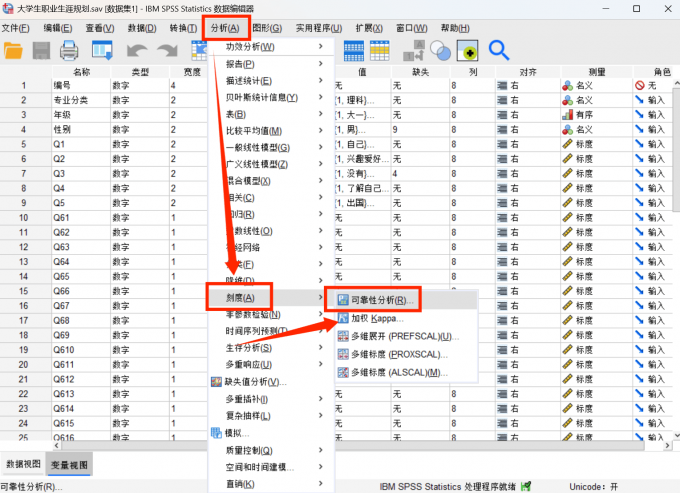The width and height of the screenshot is (680, 493).
Task: Click the 模拟 menu entry with icon
Action: click(x=230, y=433)
